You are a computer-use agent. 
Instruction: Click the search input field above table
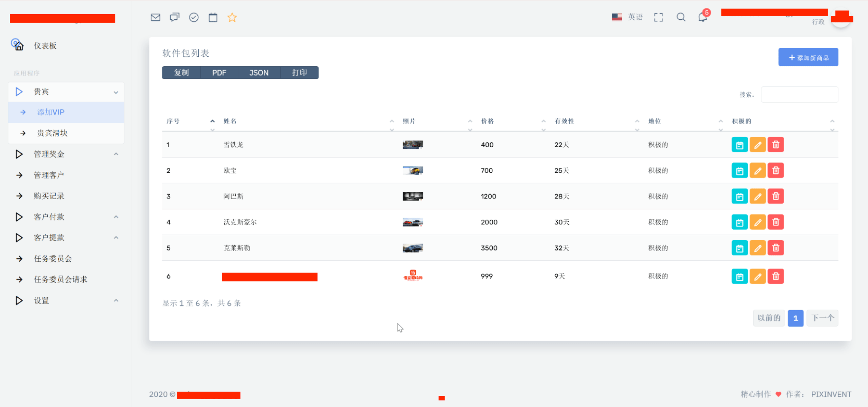tap(799, 95)
